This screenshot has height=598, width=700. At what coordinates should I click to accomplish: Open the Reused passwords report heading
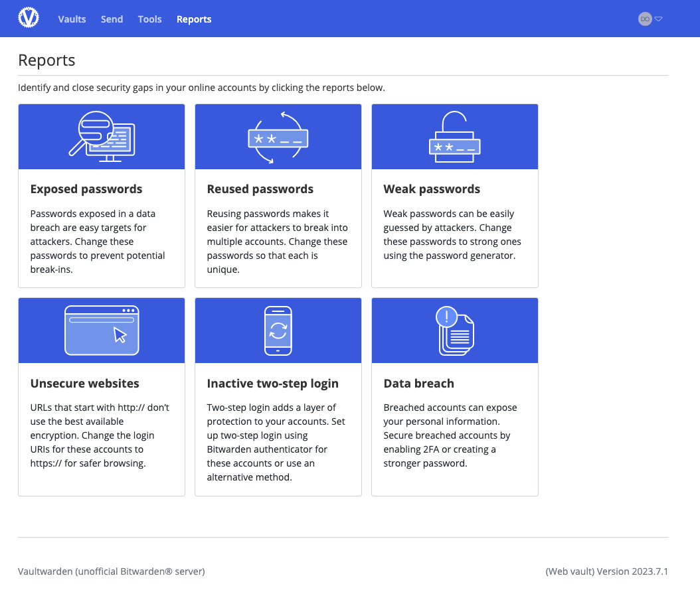(260, 189)
